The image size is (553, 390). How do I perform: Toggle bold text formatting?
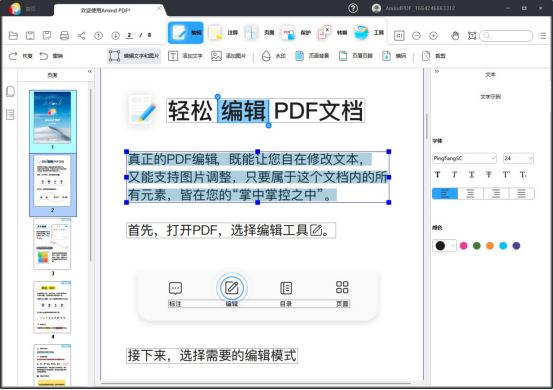click(x=438, y=175)
